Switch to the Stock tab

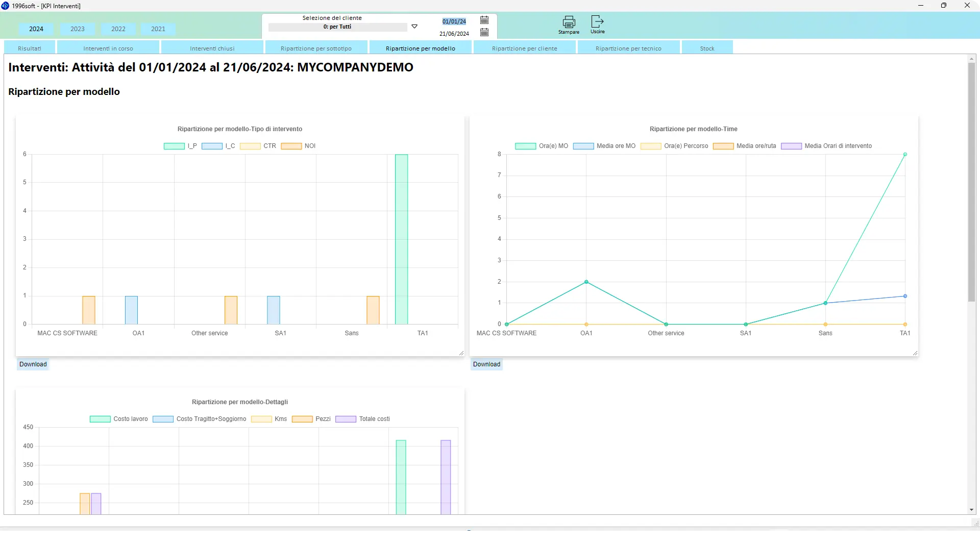tap(707, 48)
